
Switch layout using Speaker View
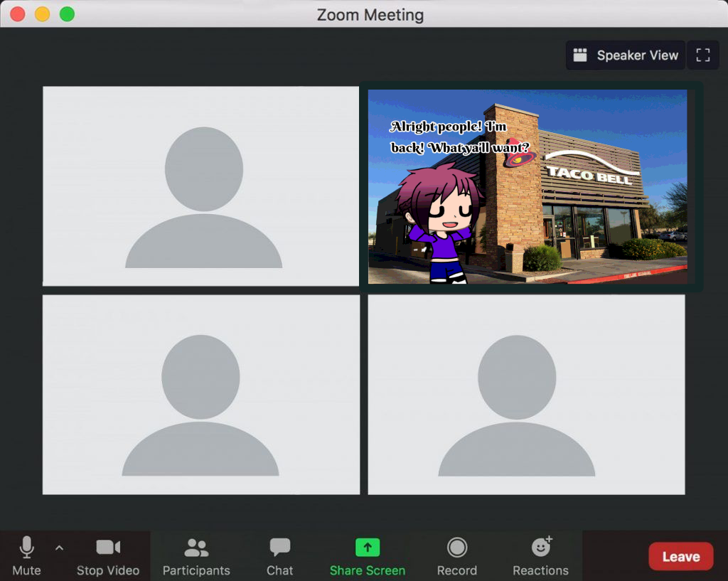coord(626,55)
